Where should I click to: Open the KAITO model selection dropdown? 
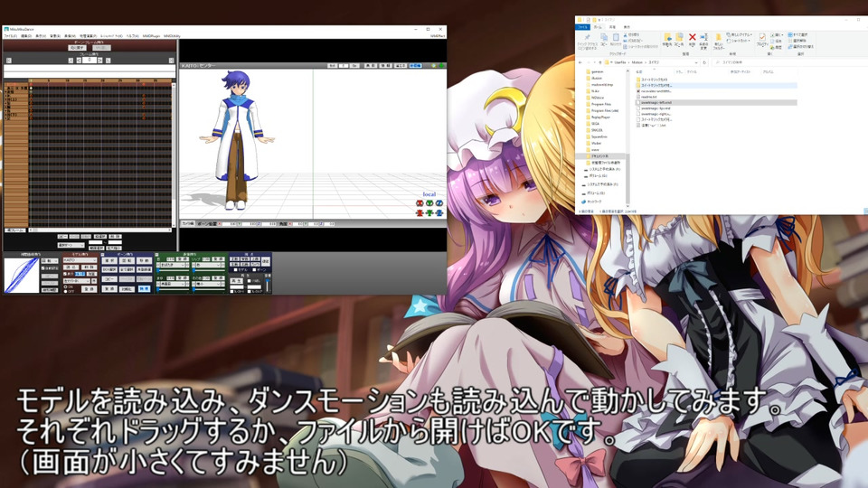click(80, 260)
